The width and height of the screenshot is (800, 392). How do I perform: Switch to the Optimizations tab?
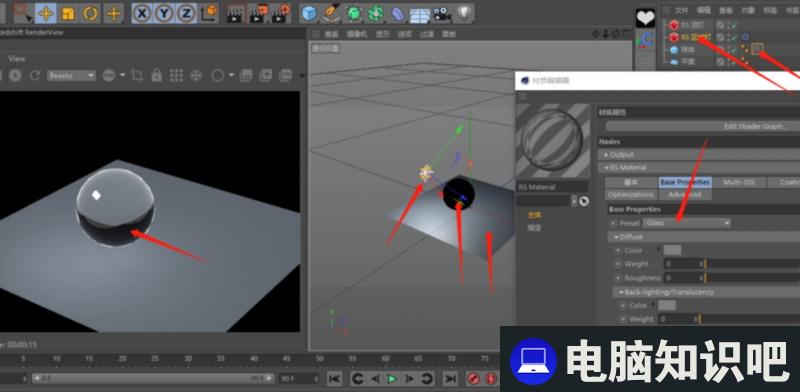coord(631,194)
